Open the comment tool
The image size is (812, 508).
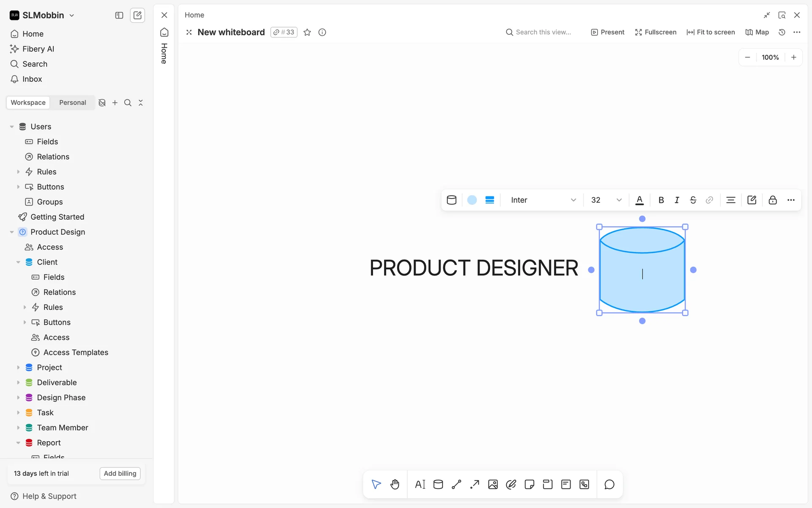[x=609, y=484]
